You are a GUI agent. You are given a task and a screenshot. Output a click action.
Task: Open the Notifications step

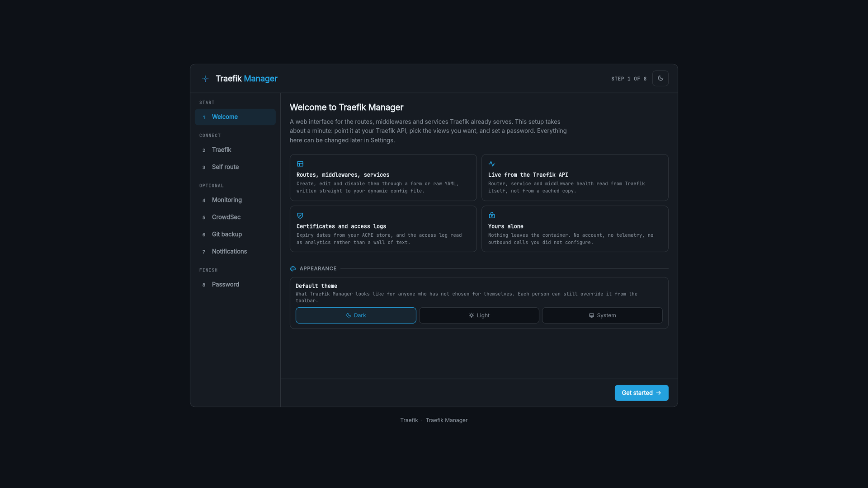(235, 252)
